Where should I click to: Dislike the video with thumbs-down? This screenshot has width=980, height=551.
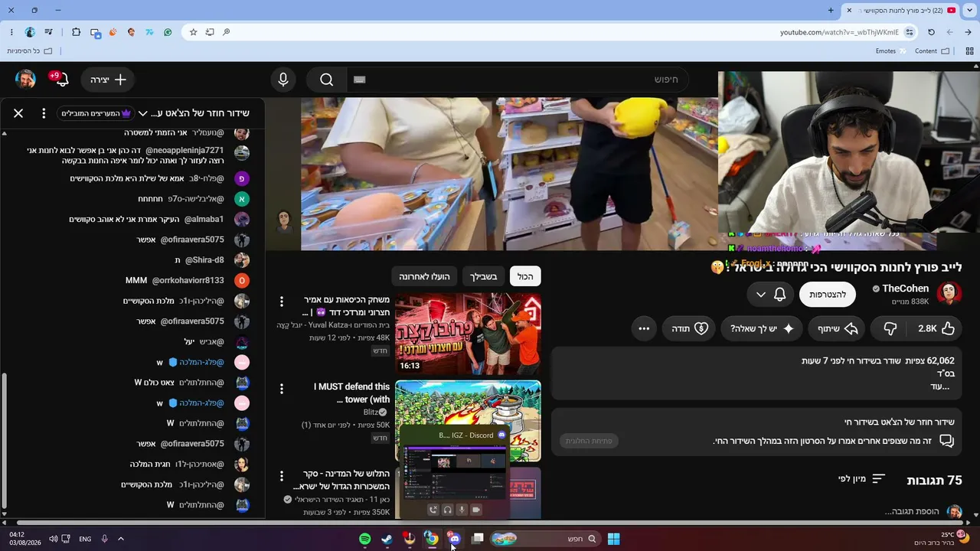(890, 328)
